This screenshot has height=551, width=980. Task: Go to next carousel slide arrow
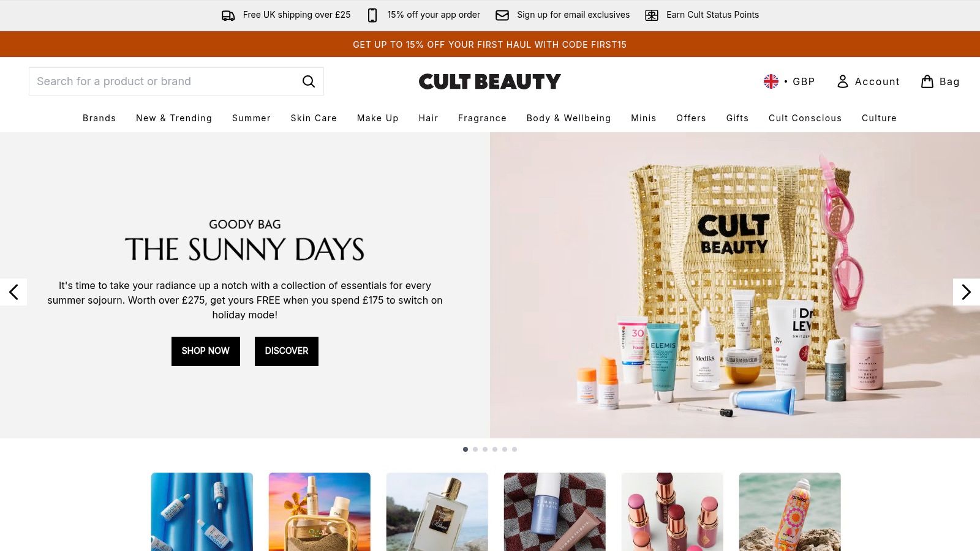point(967,292)
